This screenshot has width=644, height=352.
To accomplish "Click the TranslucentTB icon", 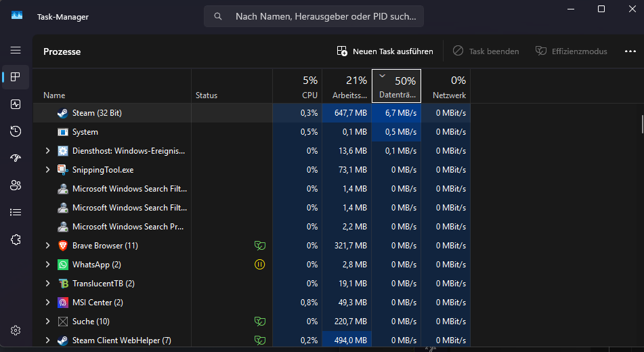I will (63, 284).
